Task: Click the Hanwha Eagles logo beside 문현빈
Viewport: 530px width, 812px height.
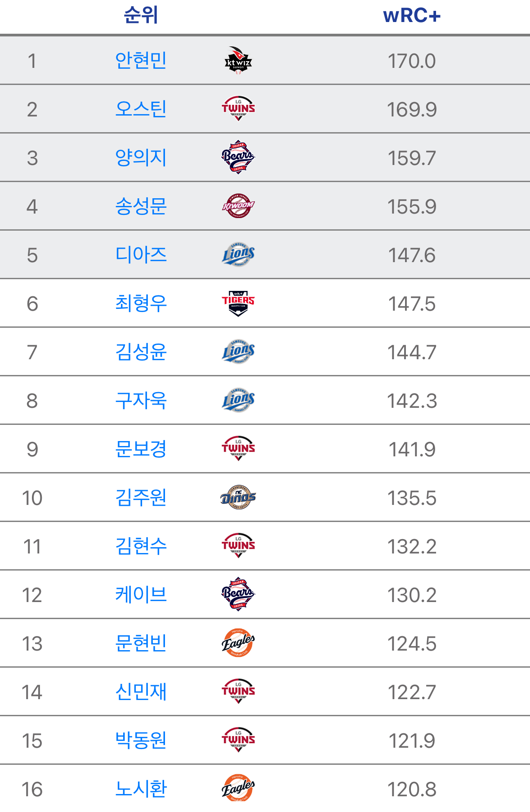Action: pos(238,643)
